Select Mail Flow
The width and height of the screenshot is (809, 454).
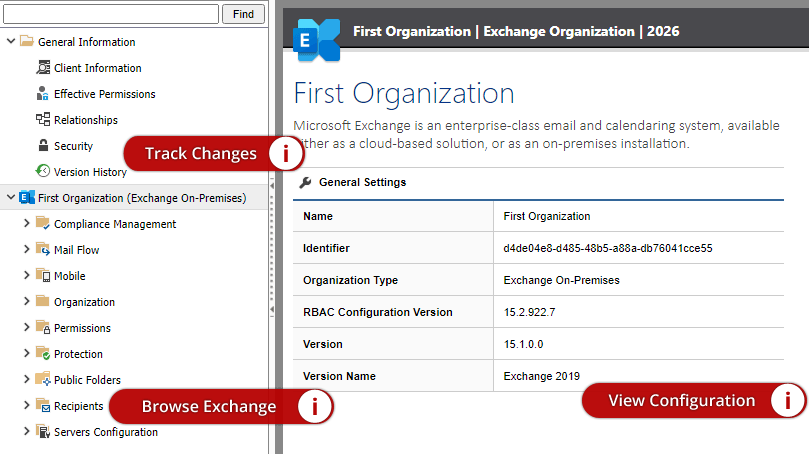[x=76, y=250]
